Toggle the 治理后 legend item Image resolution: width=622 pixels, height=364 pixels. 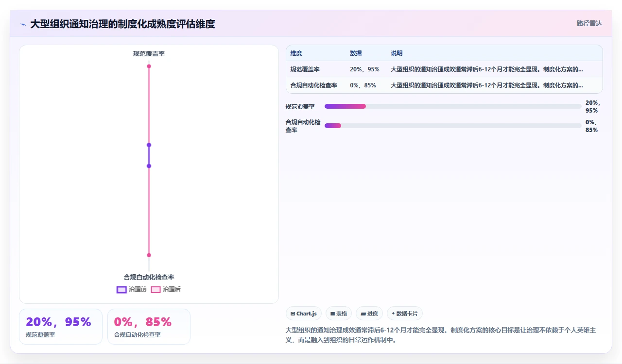coord(166,289)
